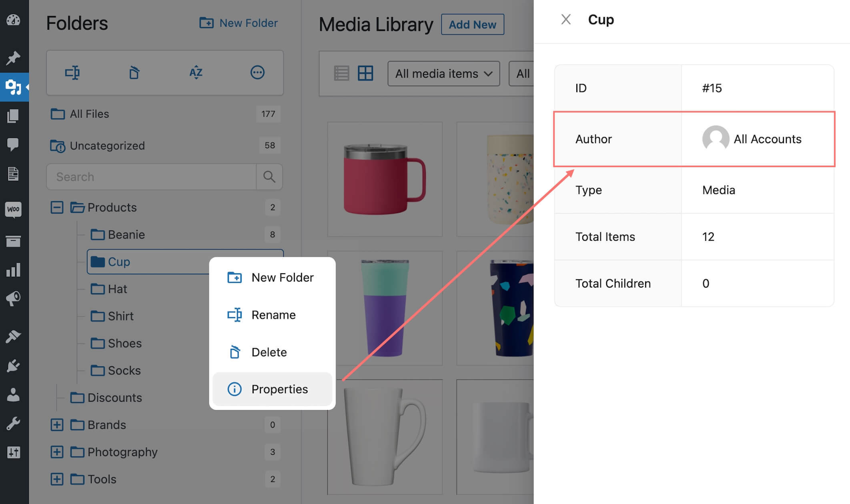Expand the Photography folder
Viewport: 850px width, 504px height.
[x=57, y=452]
